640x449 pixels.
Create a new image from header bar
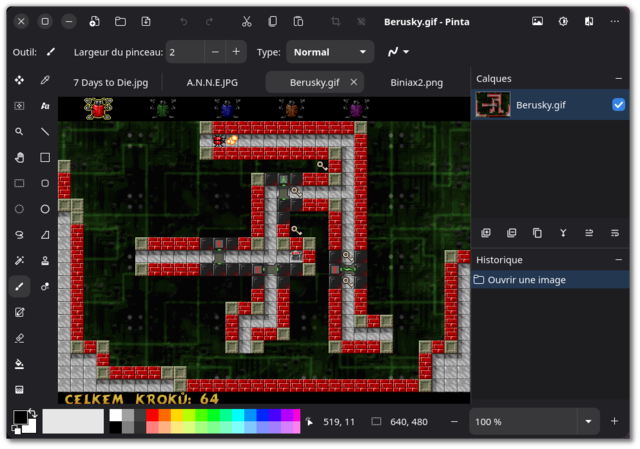click(x=94, y=21)
